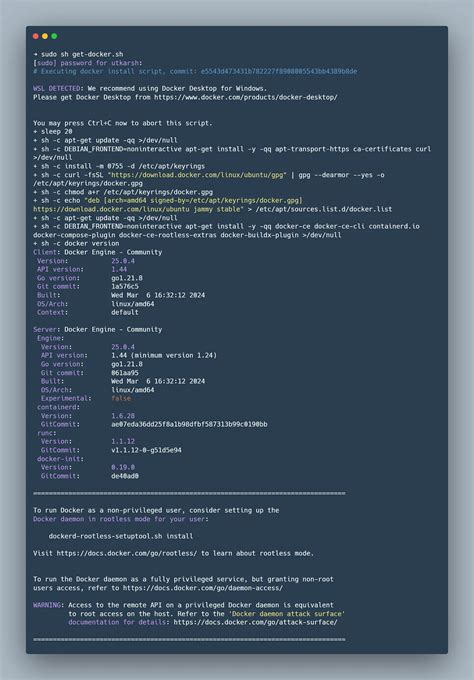474x680 pixels.
Task: Click the runc GitCommit value v1.1.12
Action: (146, 450)
